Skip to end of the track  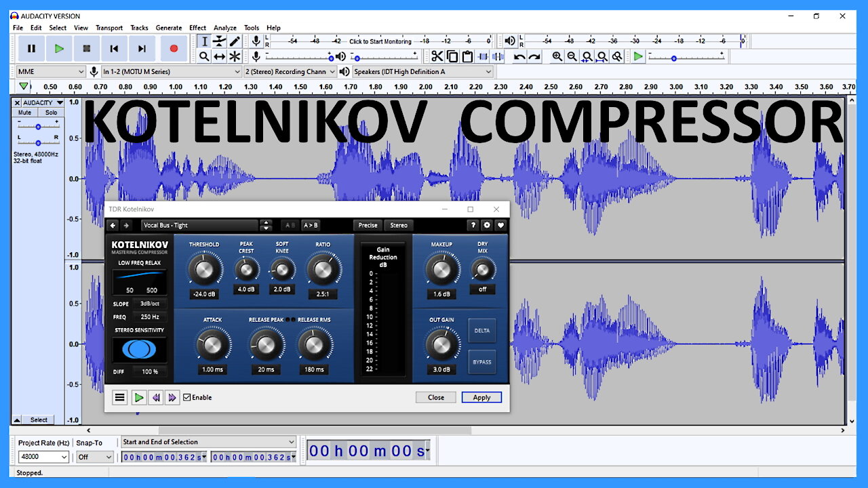click(x=142, y=48)
